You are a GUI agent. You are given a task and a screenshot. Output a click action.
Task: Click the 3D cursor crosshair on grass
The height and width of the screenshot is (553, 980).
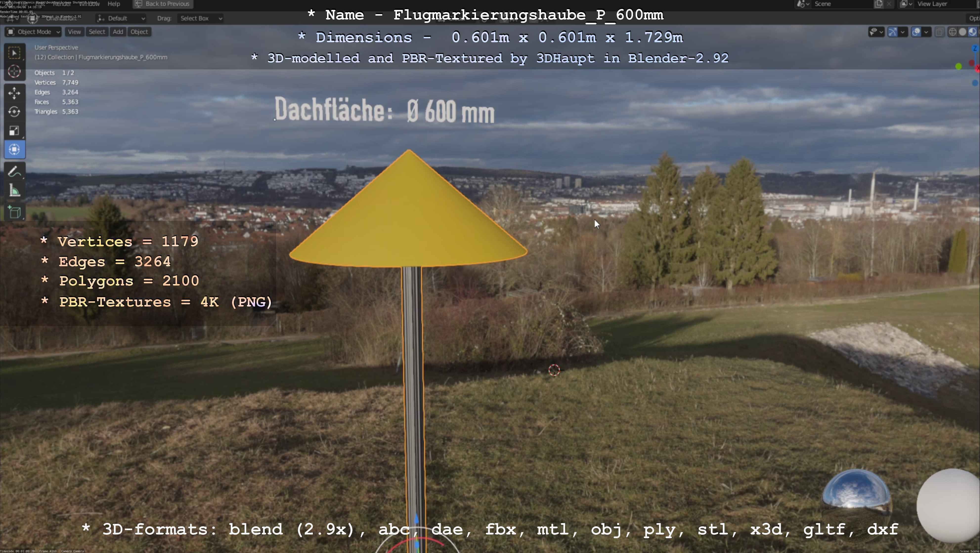pos(554,370)
